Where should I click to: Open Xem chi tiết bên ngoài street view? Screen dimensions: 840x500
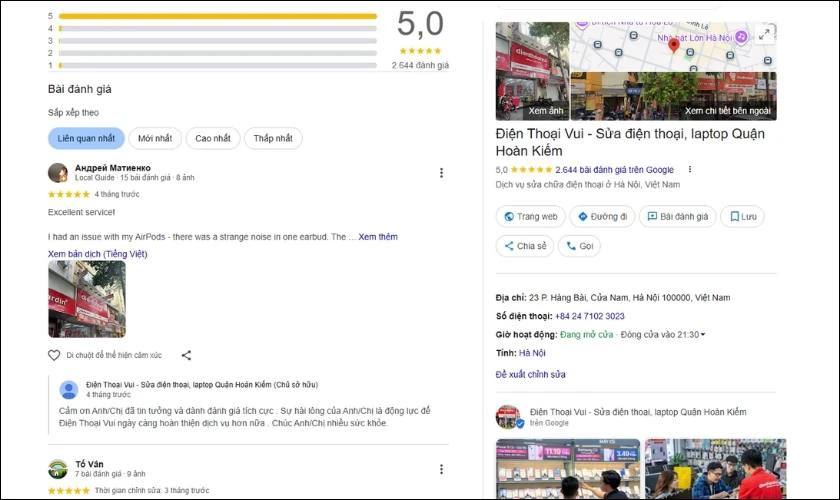tap(673, 96)
